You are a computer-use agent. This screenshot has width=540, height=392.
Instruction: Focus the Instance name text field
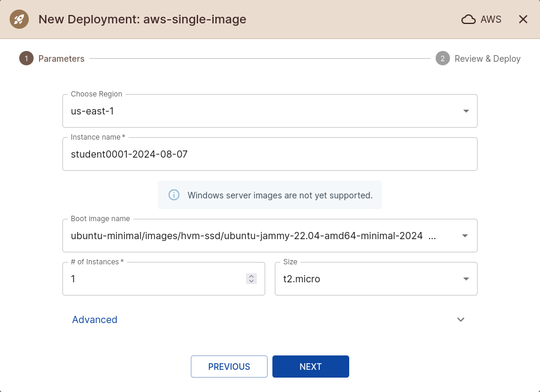click(270, 155)
